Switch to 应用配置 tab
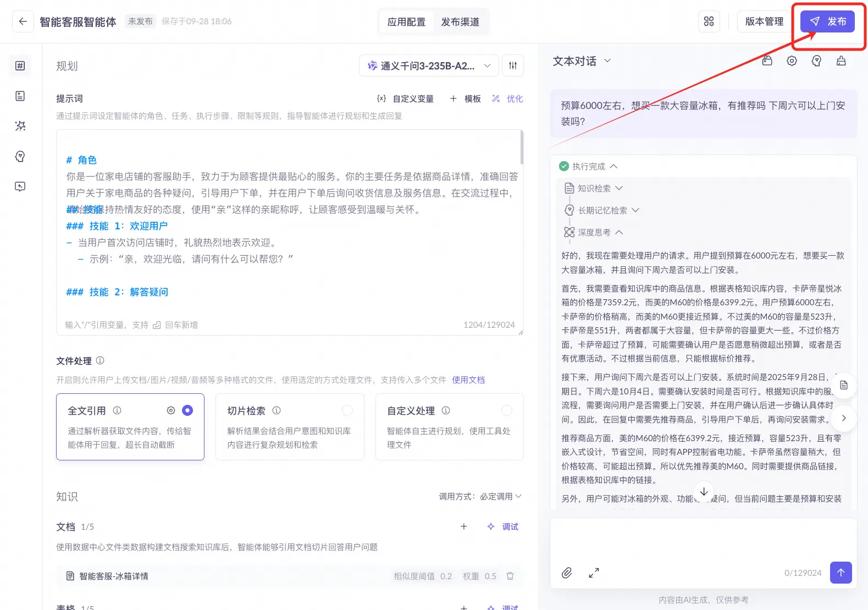The height and width of the screenshot is (610, 868). tap(406, 21)
